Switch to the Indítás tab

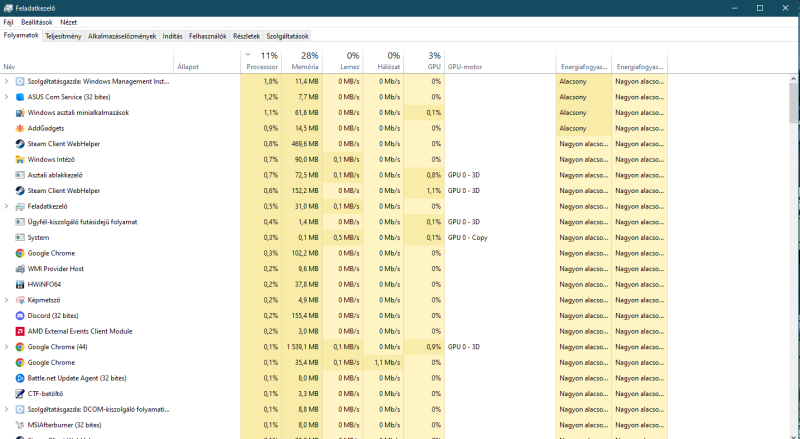tap(172, 36)
